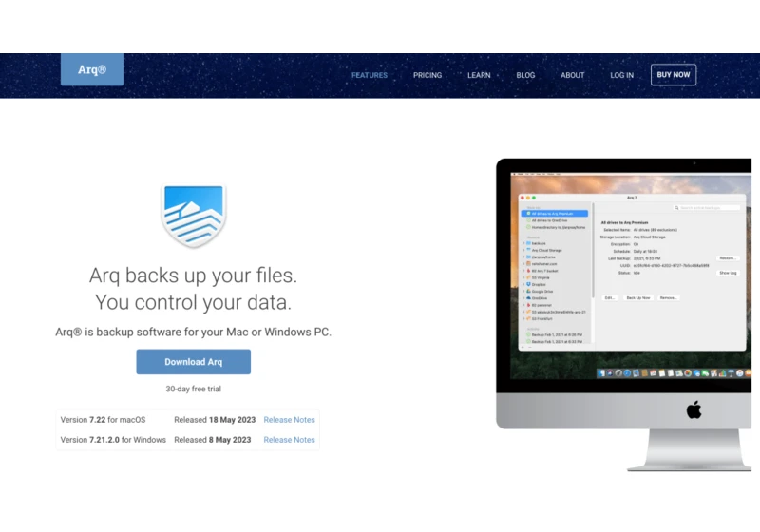Viewport: 760px width, 532px height.
Task: Click the Restore button in Arq 7 window
Action: coord(727,258)
